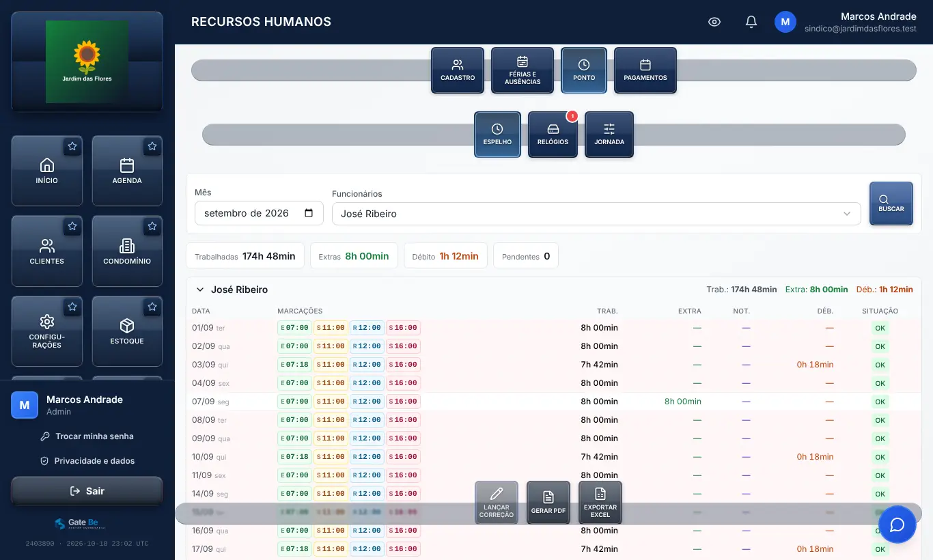Image resolution: width=933 pixels, height=560 pixels.
Task: Open Clientes from the sidebar
Action: coord(47,251)
